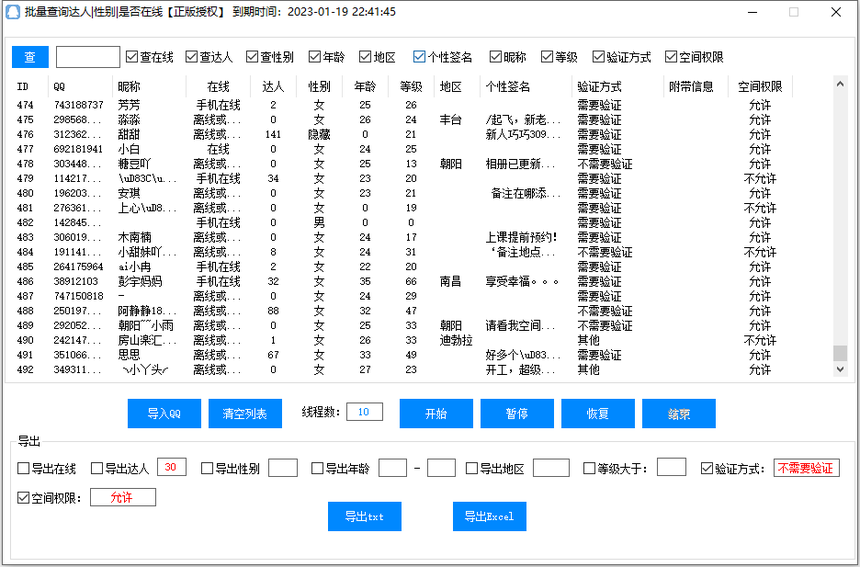Click QQ number 264175964
Viewport: 860px width, 567px height.
78,267
